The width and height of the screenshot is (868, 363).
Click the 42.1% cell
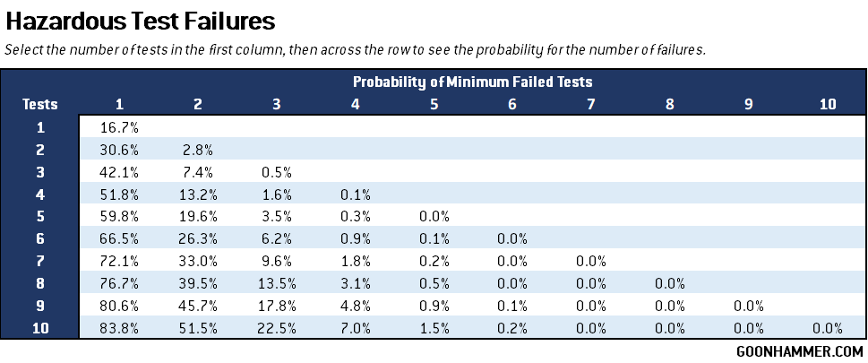[119, 171]
